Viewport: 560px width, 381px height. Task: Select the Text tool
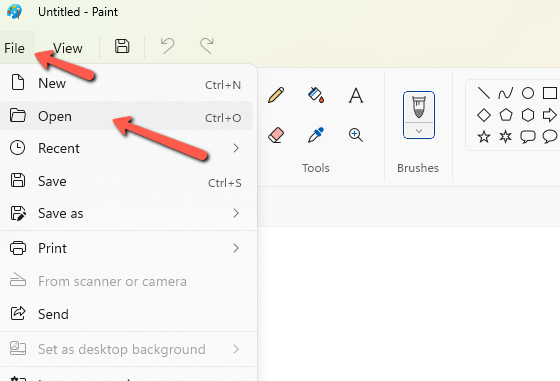tap(356, 95)
